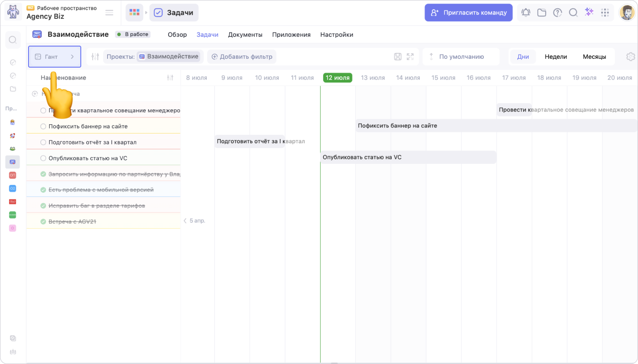Click the AI sparkles icon
This screenshot has width=638, height=364.
(589, 12)
